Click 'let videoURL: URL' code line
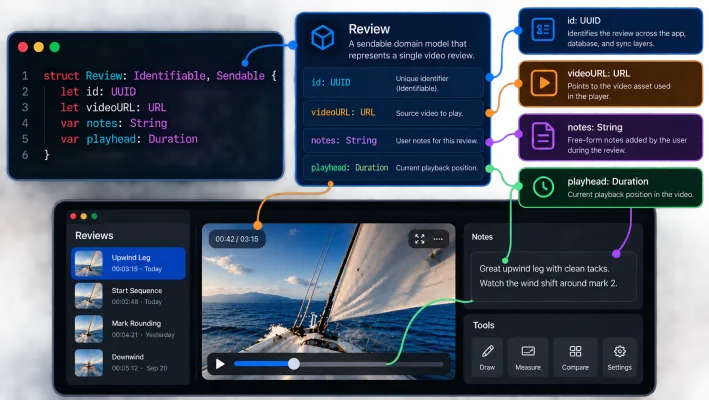This screenshot has width=709, height=400. point(113,108)
